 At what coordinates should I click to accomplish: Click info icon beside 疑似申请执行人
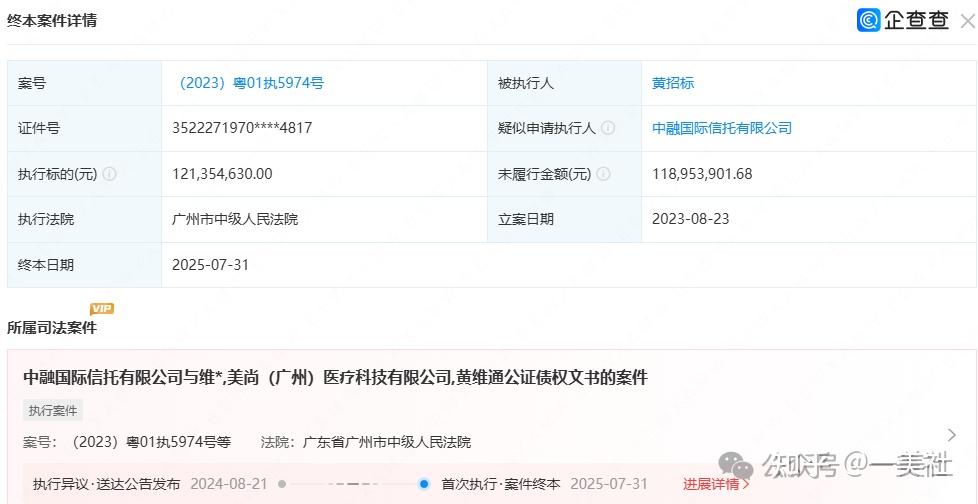click(608, 128)
